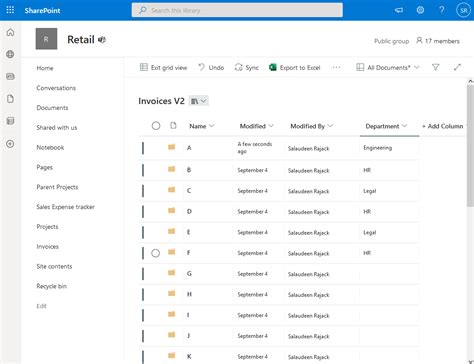Open the settings gear icon

[420, 10]
